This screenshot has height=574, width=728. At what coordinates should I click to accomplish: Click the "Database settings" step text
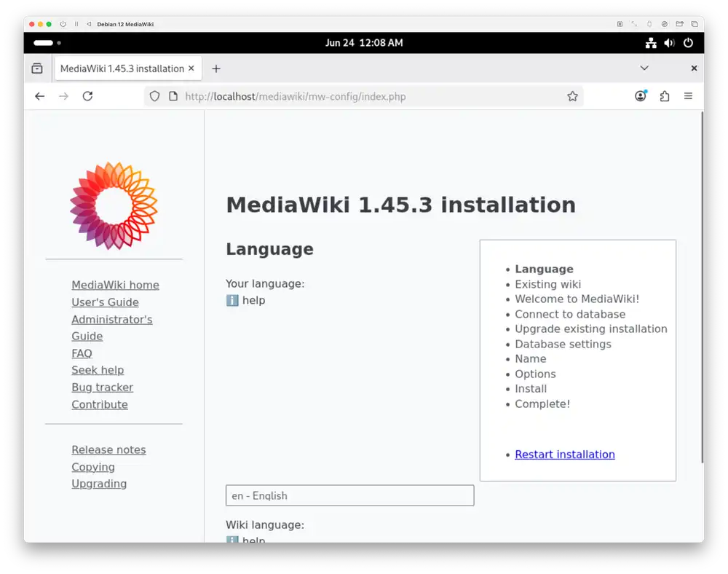(563, 344)
